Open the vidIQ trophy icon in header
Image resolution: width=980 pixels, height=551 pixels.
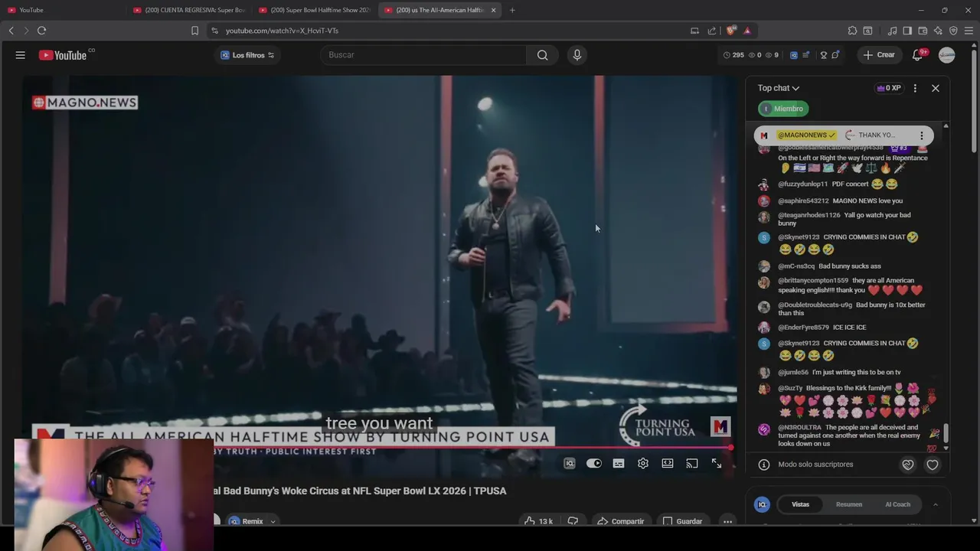coord(824,55)
